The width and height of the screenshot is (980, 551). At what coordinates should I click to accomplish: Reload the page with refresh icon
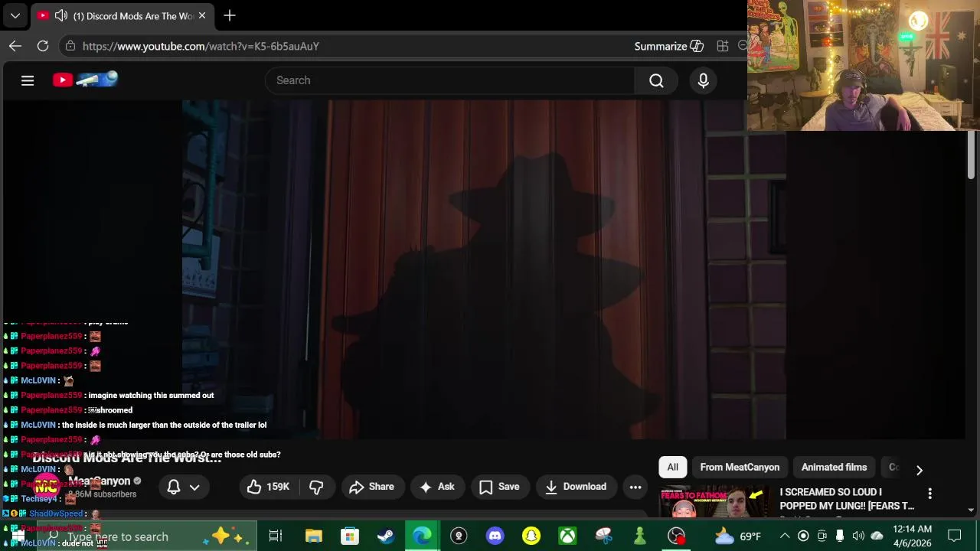click(43, 46)
